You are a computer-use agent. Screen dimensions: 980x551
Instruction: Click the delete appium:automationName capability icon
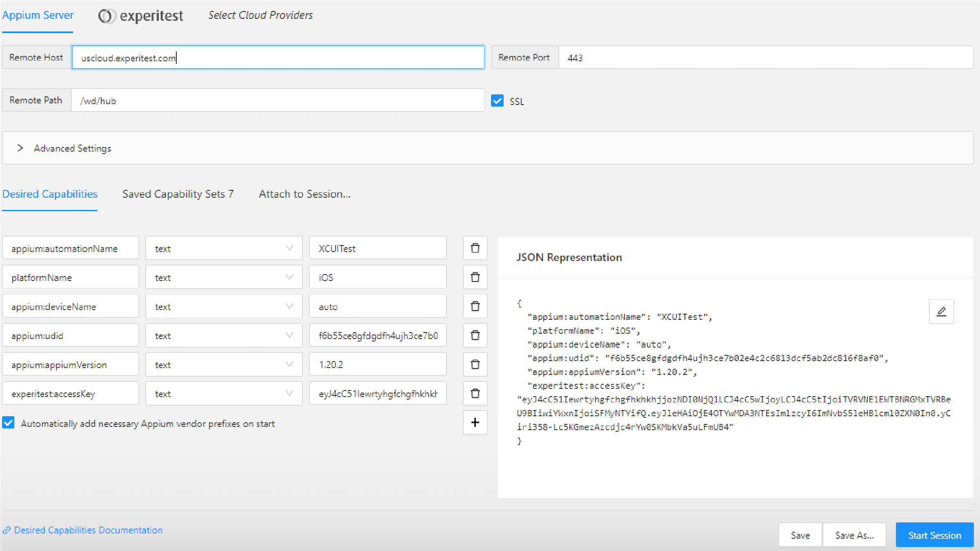[476, 248]
